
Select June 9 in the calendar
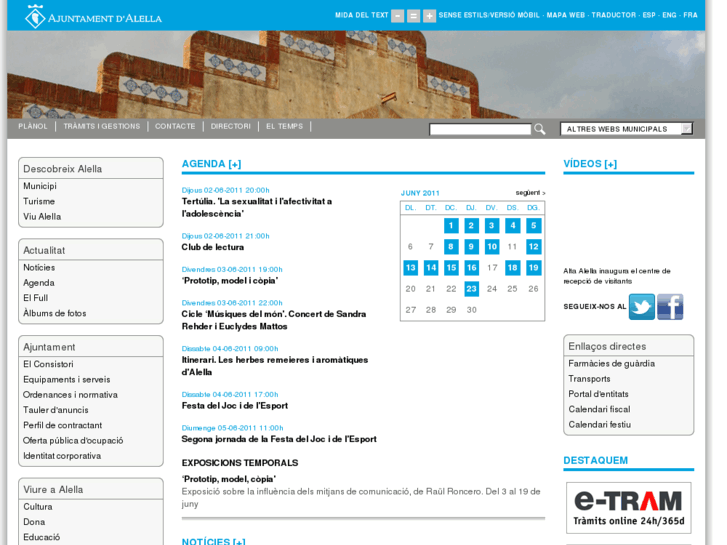(x=472, y=247)
